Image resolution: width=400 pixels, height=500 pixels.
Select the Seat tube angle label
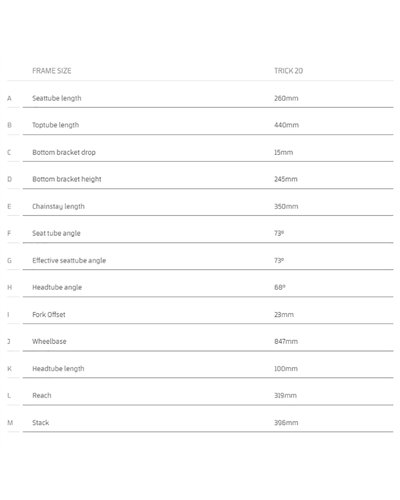click(56, 233)
